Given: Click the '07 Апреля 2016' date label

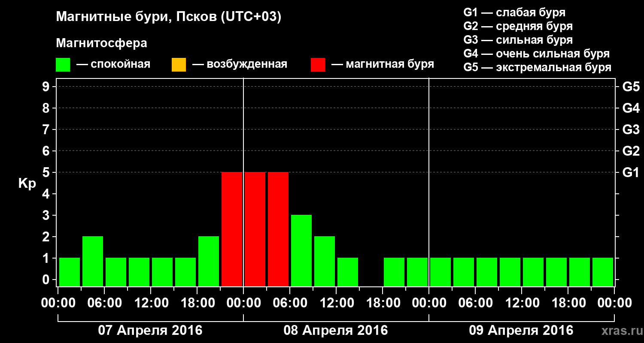Looking at the screenshot, I should (150, 331).
